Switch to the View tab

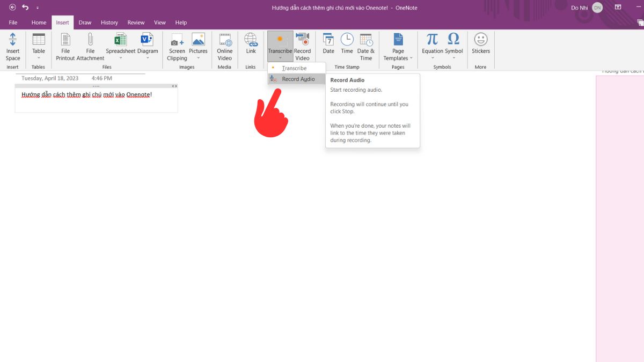(160, 23)
